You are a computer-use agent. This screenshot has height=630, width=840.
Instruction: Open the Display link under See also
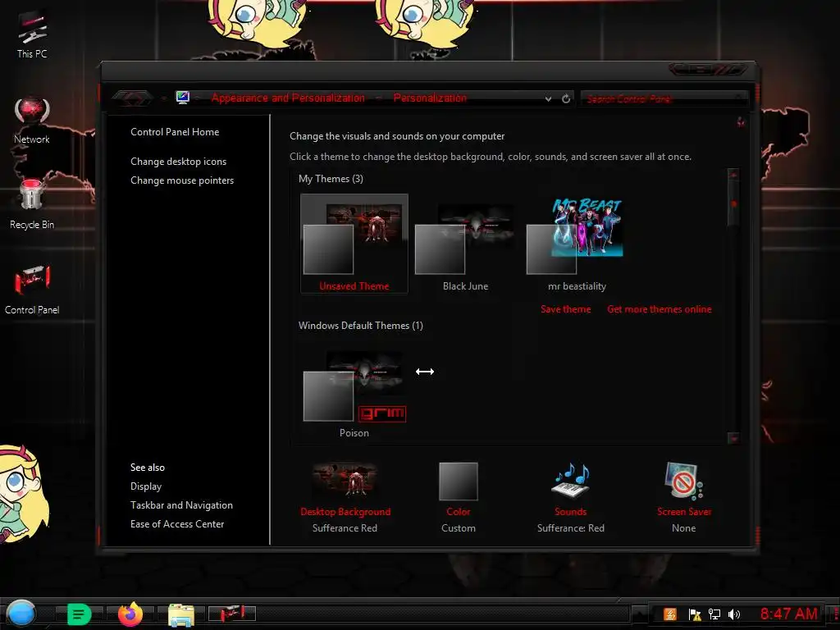tap(146, 486)
